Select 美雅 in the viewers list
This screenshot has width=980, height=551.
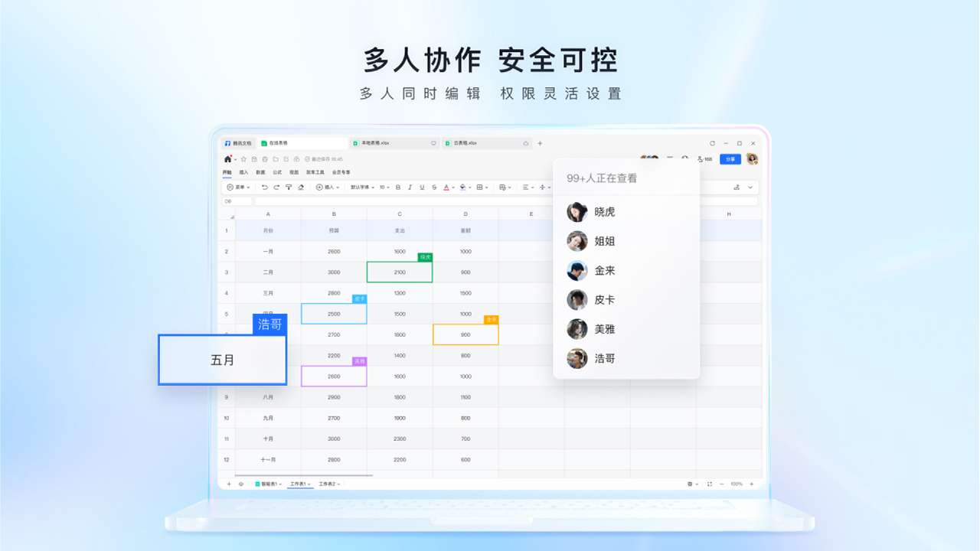point(626,329)
